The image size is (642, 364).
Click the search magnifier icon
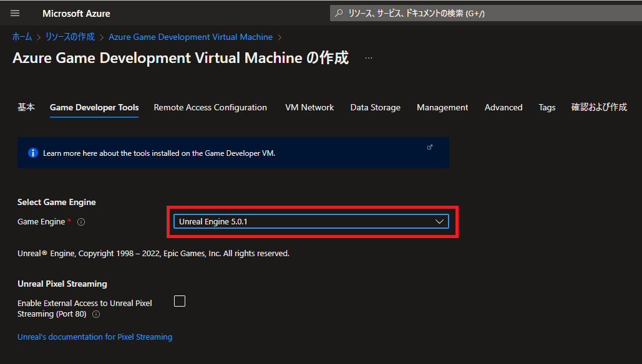click(338, 12)
